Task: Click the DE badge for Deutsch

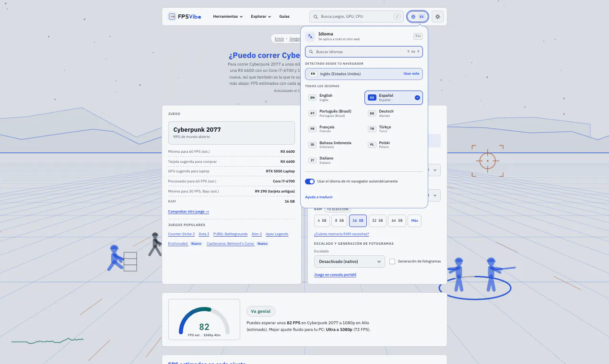Action: pos(372,114)
